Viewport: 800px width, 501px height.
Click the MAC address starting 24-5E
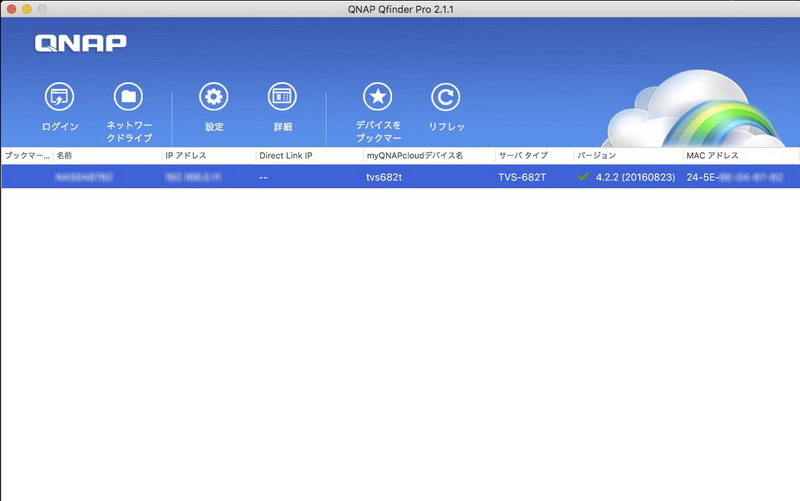coord(734,177)
